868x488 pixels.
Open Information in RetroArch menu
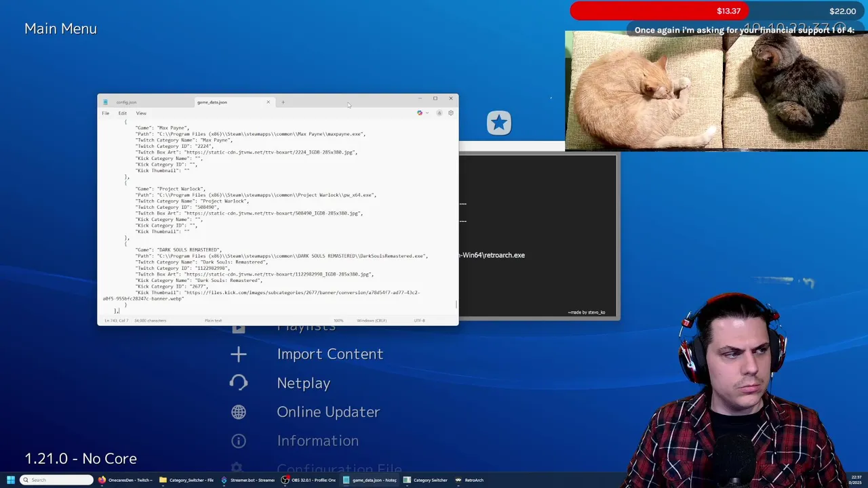click(x=317, y=441)
